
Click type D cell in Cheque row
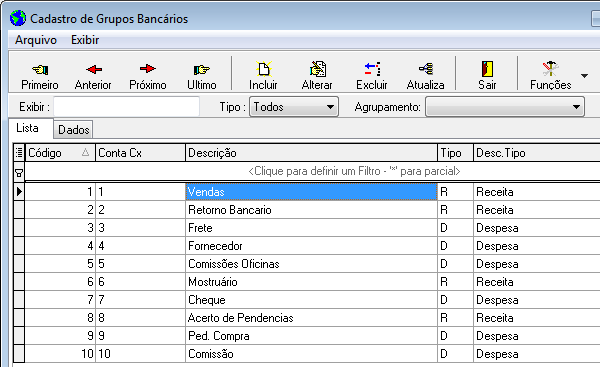(x=455, y=300)
